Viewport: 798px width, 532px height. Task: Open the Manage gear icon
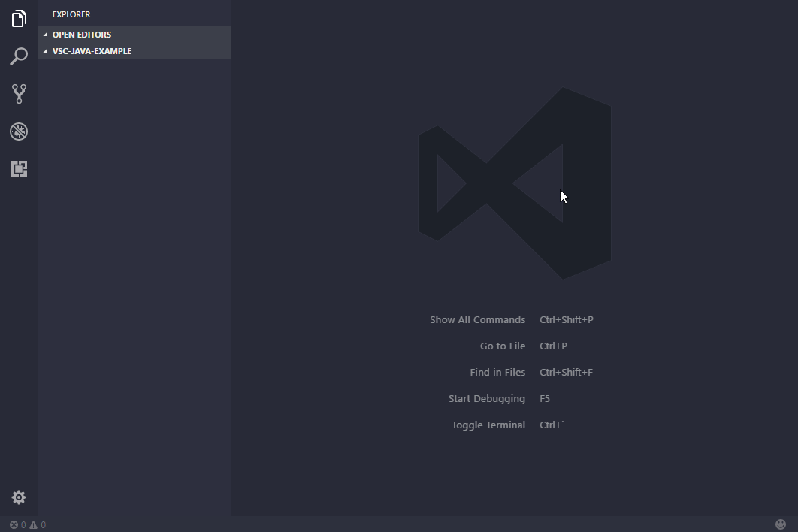19,497
